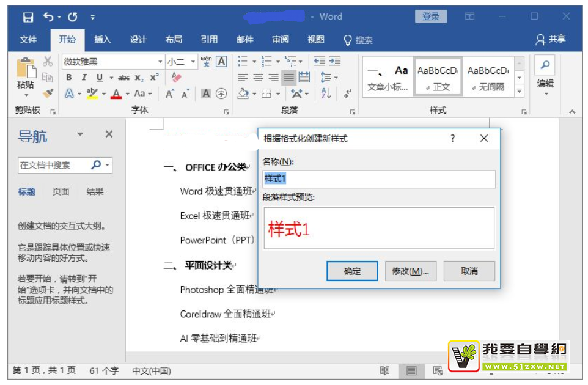588x385 pixels.
Task: Click the 修改(M)... button
Action: [410, 271]
